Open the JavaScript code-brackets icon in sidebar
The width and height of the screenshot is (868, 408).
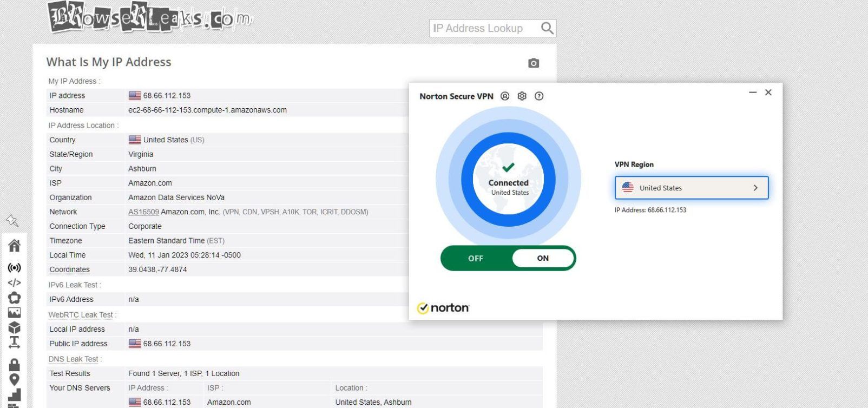coord(14,282)
